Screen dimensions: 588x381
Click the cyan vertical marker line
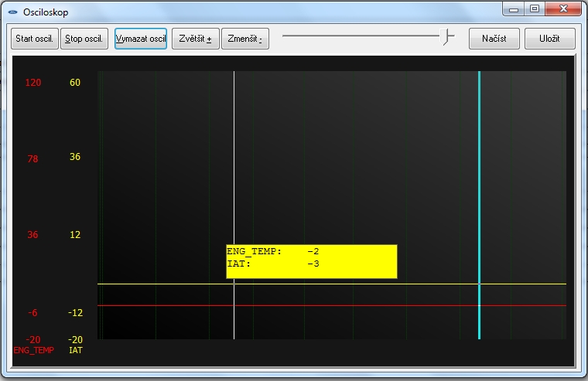[x=480, y=193]
